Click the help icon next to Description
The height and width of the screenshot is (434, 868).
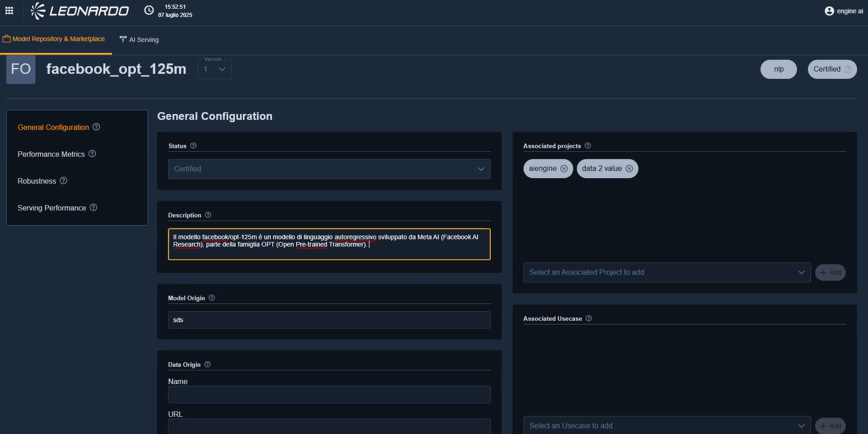tap(208, 215)
